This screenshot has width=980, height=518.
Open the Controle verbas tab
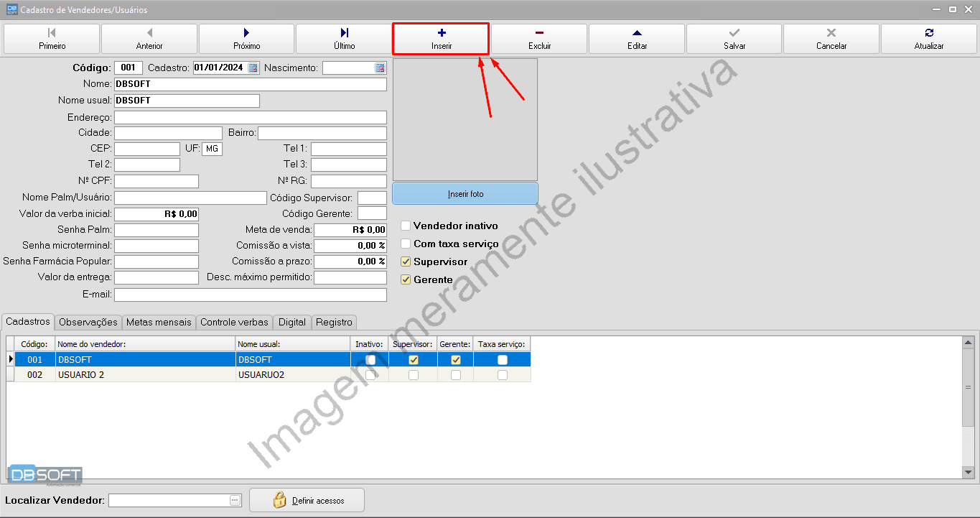(234, 323)
